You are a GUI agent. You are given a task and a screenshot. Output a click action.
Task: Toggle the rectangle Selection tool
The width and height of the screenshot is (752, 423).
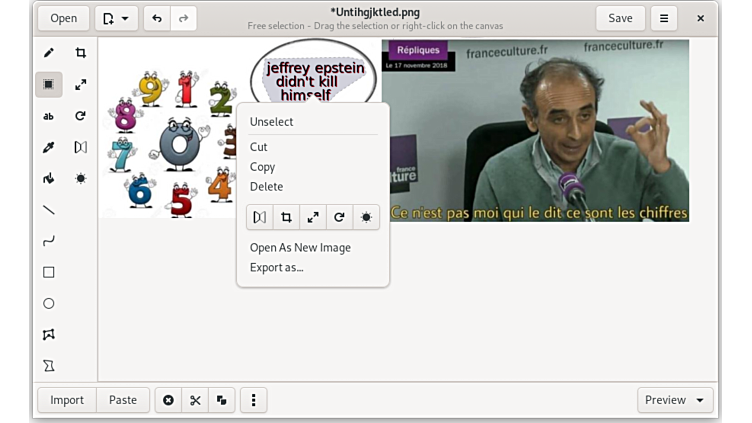[x=48, y=85]
